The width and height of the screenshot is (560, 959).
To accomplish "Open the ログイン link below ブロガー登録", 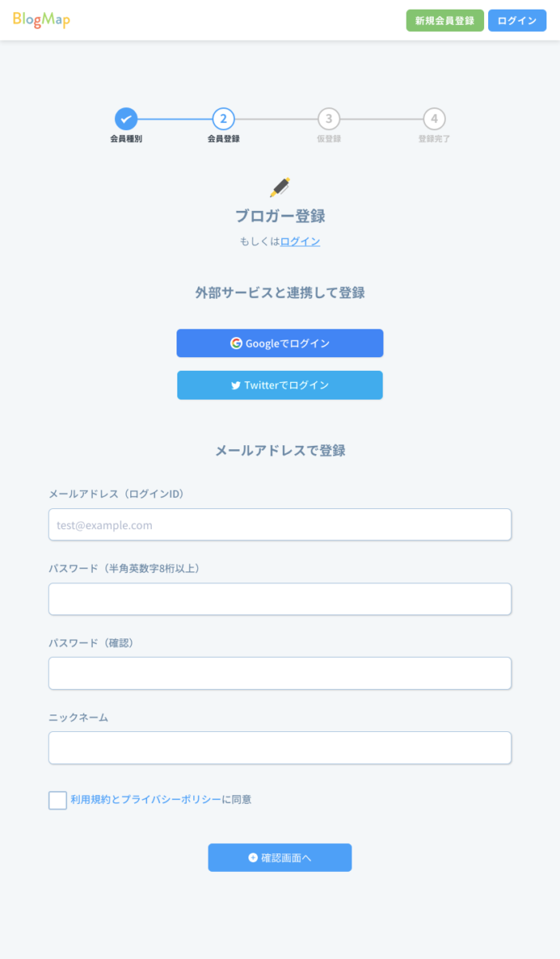I will pyautogui.click(x=300, y=241).
